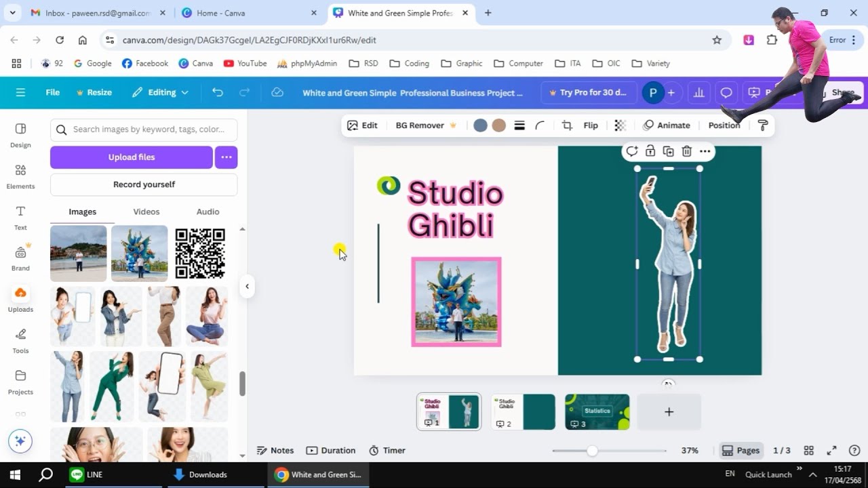Click the zoom slider handle
Viewport: 868px width, 488px height.
click(592, 451)
